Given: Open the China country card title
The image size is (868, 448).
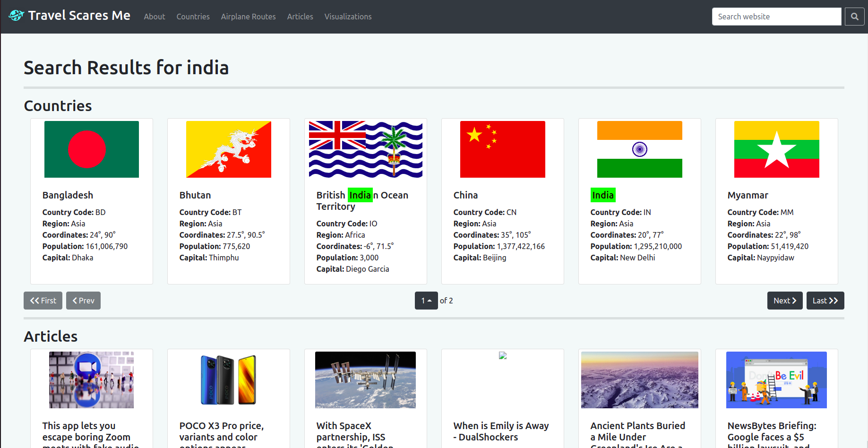Looking at the screenshot, I should (x=465, y=195).
